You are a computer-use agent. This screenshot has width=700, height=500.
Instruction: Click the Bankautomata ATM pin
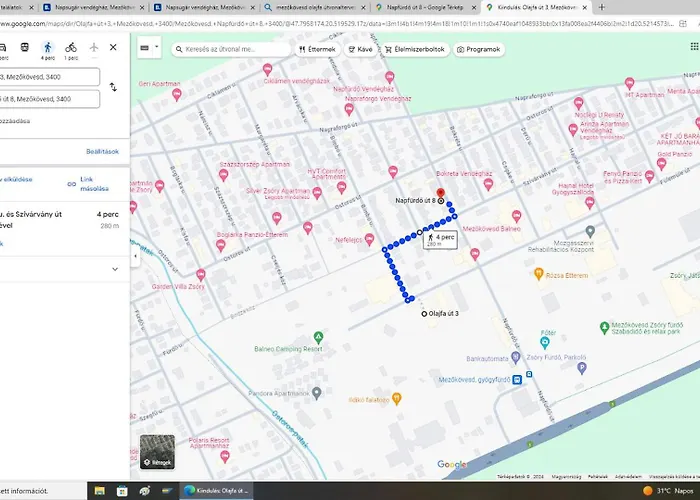click(516, 357)
